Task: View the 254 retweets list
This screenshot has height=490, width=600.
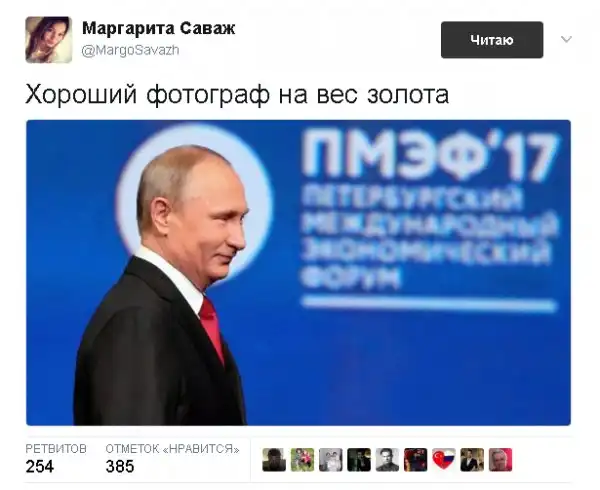Action: pos(40,466)
